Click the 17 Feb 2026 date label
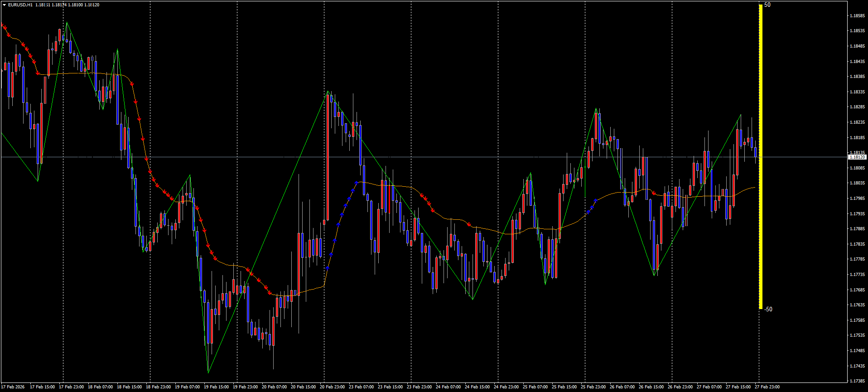868x392 pixels. click(x=13, y=387)
